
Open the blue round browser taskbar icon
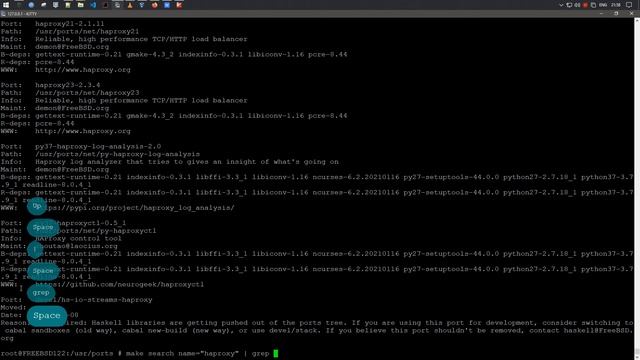[31, 5]
